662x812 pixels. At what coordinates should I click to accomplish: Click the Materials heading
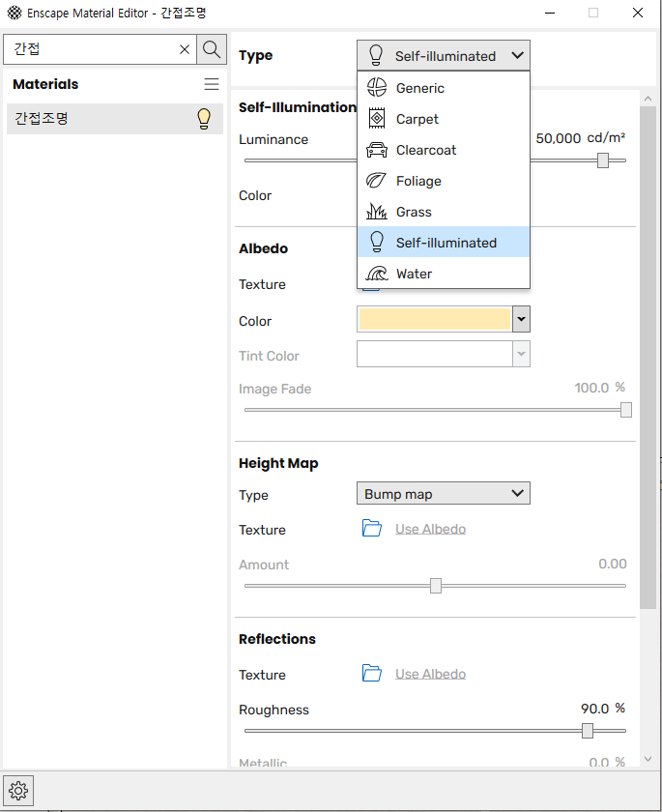coord(45,84)
